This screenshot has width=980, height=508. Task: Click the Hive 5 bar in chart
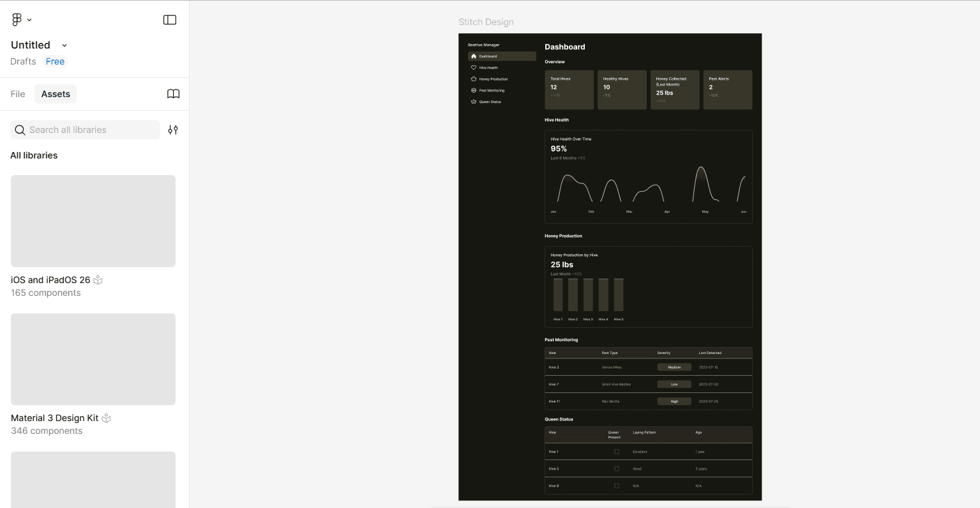(619, 295)
